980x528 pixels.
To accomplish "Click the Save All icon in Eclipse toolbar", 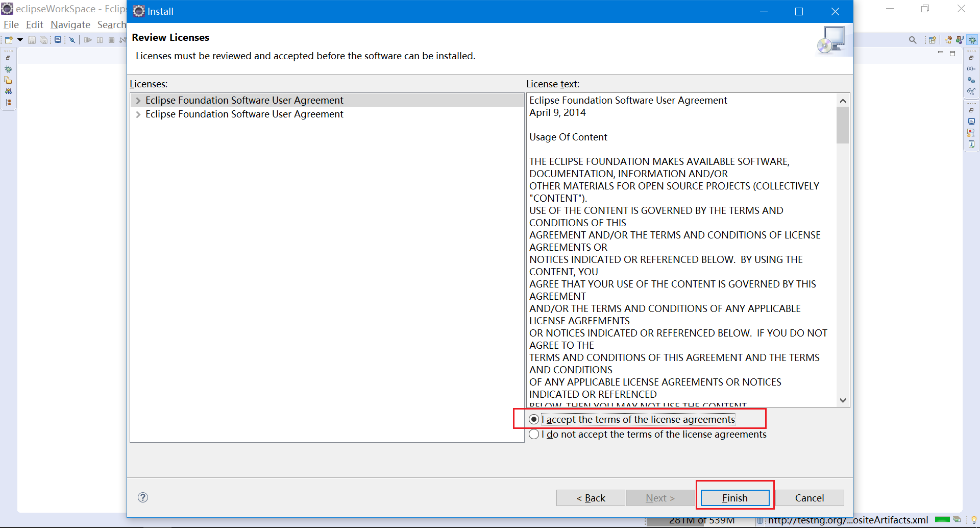I will coord(44,40).
